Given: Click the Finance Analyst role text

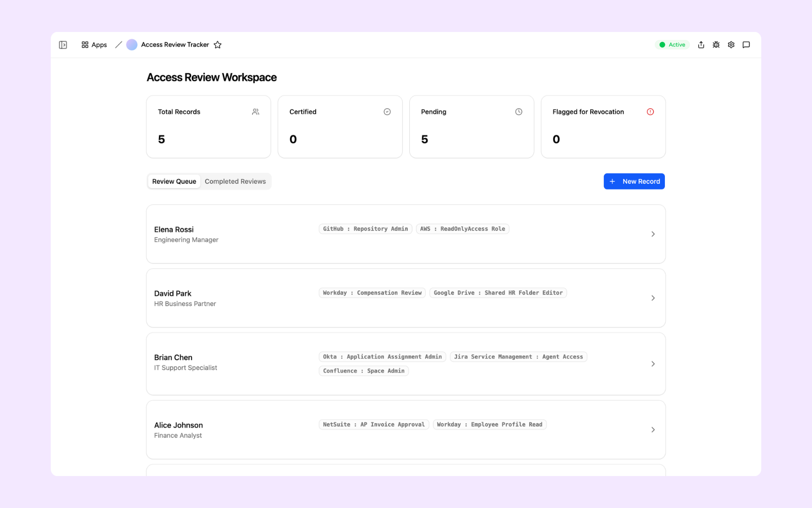Looking at the screenshot, I should tap(178, 436).
